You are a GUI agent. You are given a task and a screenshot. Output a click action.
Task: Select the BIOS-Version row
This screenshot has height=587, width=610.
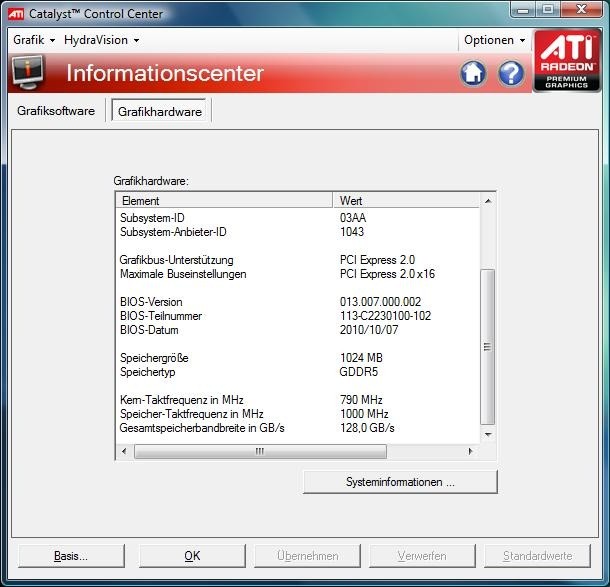click(x=298, y=302)
